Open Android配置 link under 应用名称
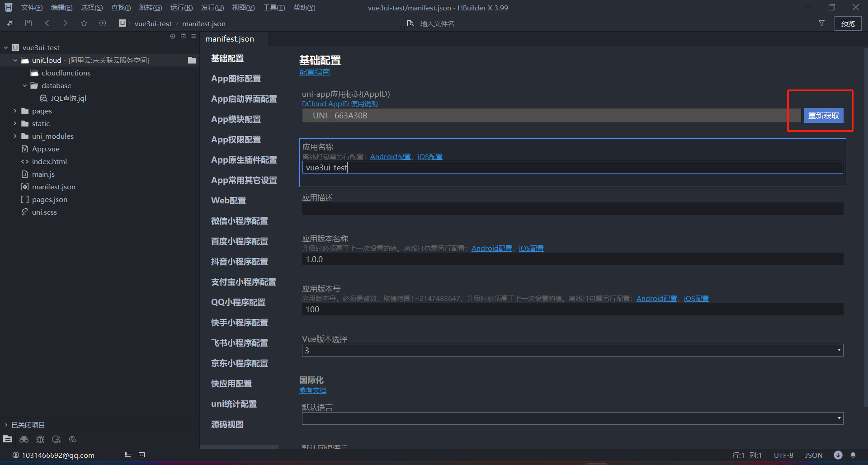868x465 pixels. pyautogui.click(x=391, y=157)
